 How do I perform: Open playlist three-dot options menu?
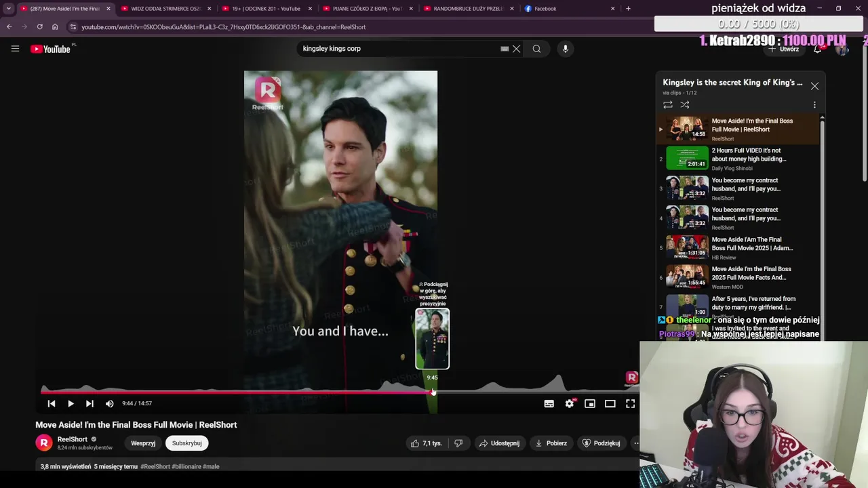(814, 105)
